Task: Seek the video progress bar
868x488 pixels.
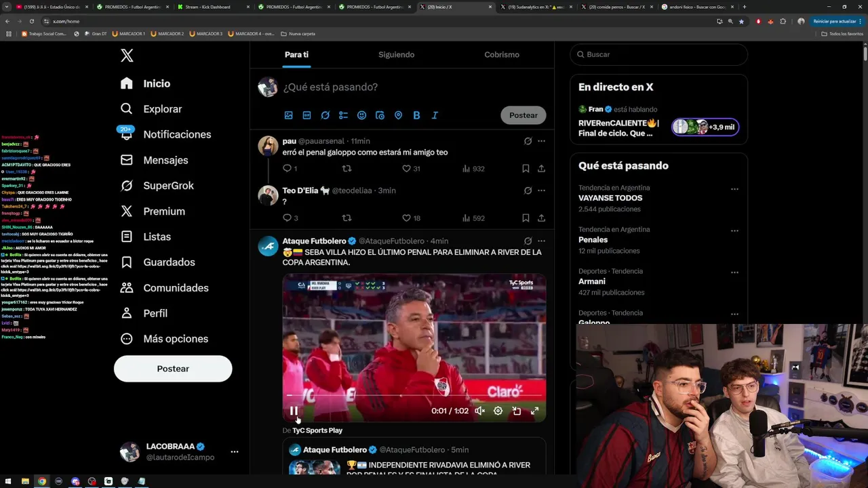Action: [x=414, y=395]
